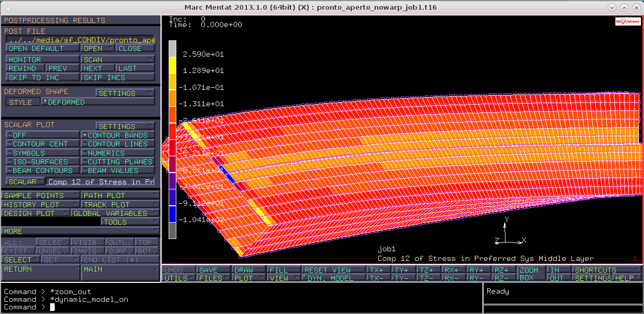
Task: Zoom IN on the model
Action: 559,270
